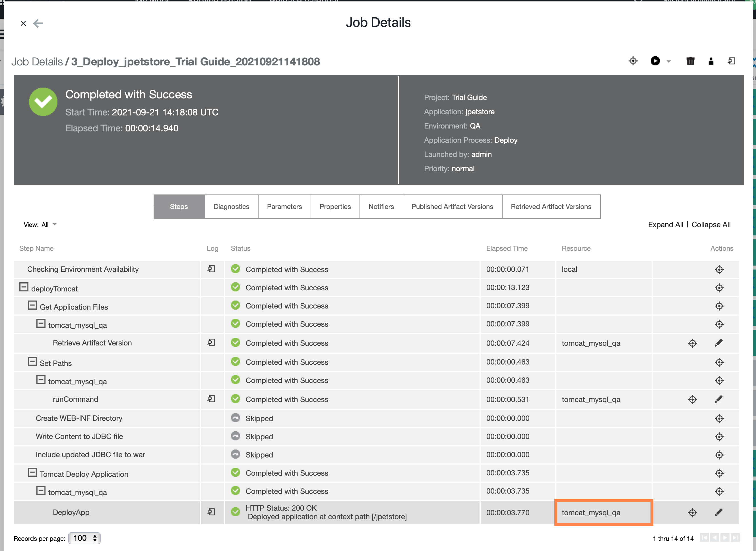Open Published Artifact Versions tab
The height and width of the screenshot is (551, 756).
coord(452,206)
